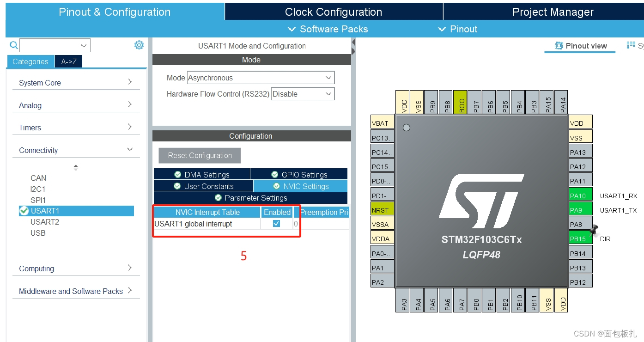
Task: Switch to Clock Configuration tab
Action: pos(334,12)
